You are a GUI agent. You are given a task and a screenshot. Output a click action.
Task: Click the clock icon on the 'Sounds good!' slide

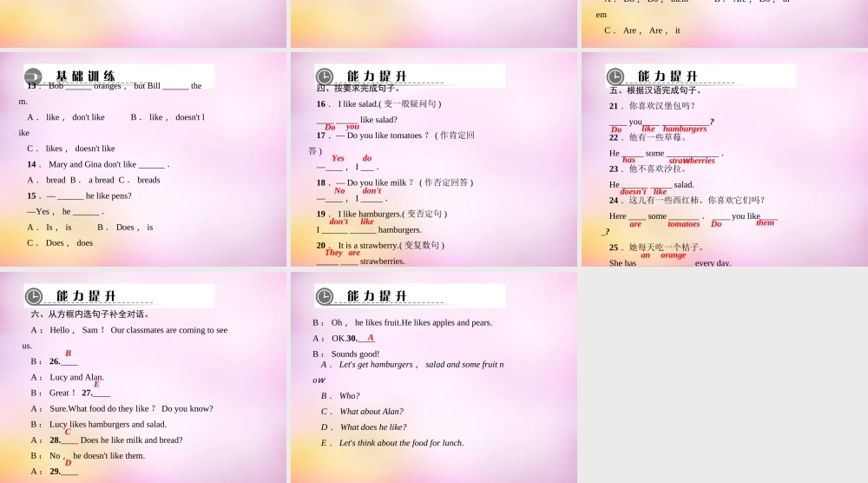tap(325, 296)
